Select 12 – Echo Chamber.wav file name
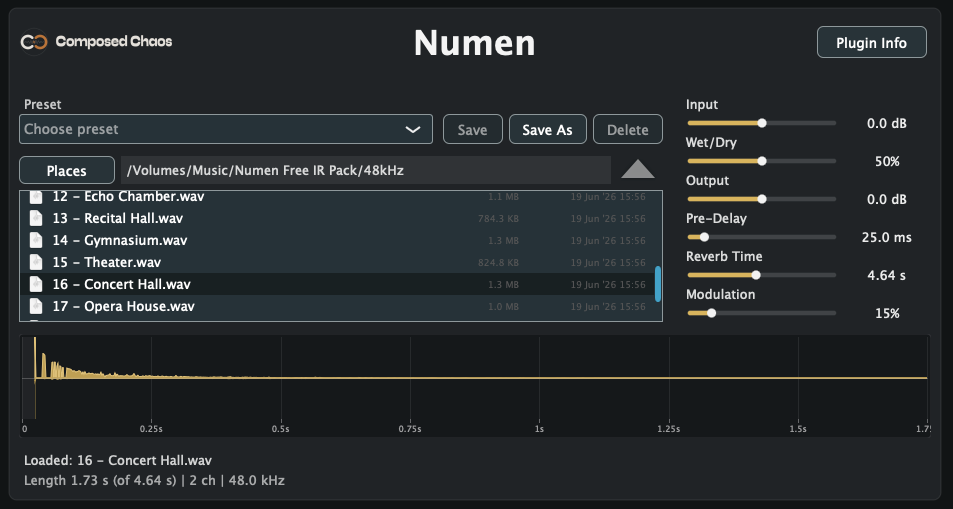Image resolution: width=953 pixels, height=509 pixels. [128, 196]
